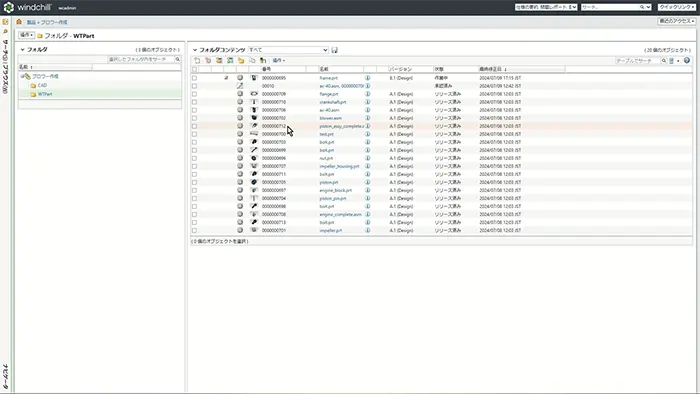Click magnifier icon in folder search box

click(x=177, y=59)
